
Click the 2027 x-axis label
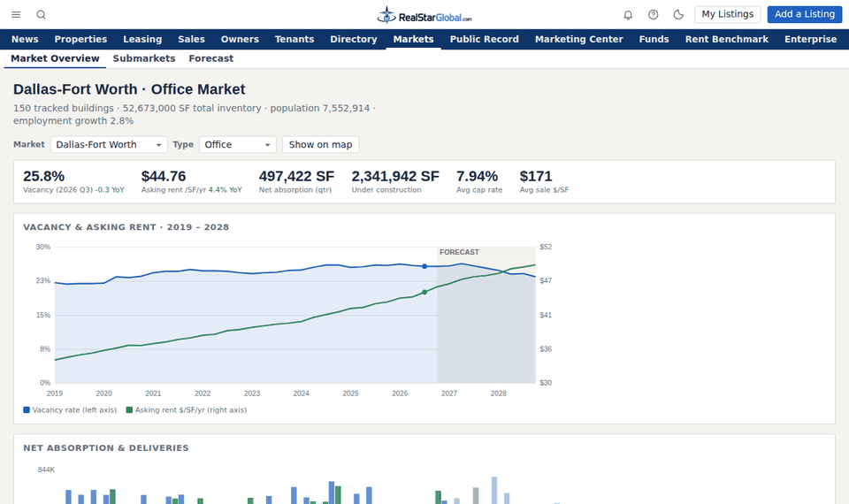pos(449,393)
